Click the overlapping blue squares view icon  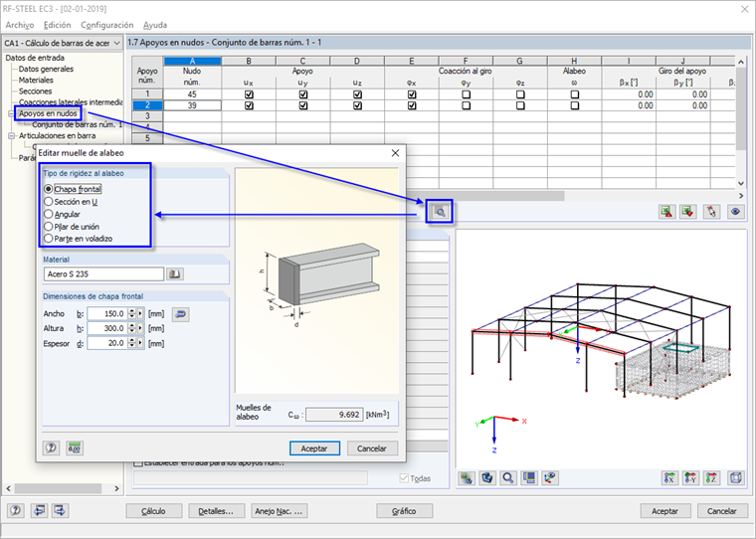[x=529, y=477]
